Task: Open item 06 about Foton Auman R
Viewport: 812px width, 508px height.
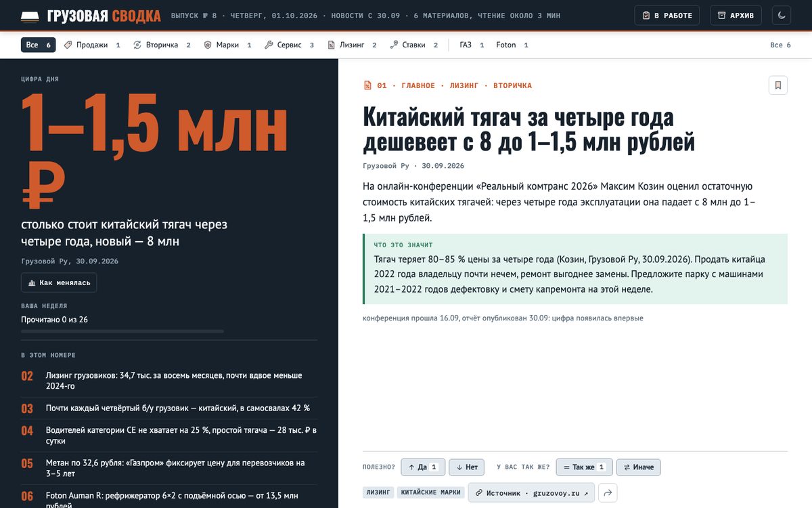Action: coord(169,500)
